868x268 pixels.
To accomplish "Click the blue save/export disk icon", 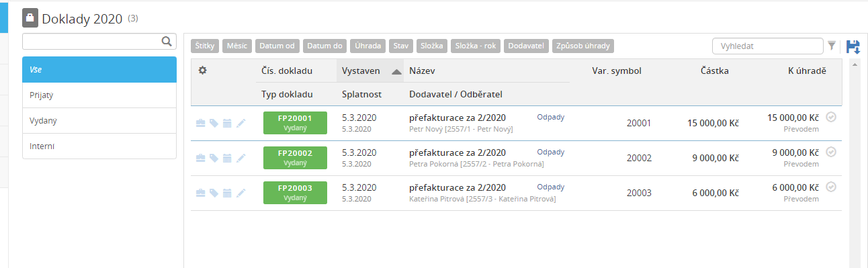I will [853, 46].
